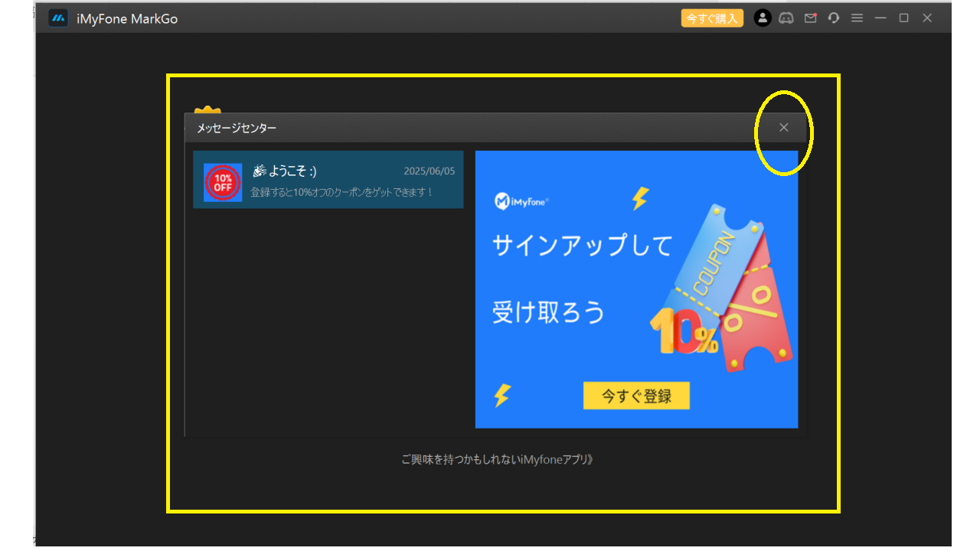980x551 pixels.
Task: Open ご興味を持つかもしれないiMyfoneアプリ link
Action: tap(498, 460)
